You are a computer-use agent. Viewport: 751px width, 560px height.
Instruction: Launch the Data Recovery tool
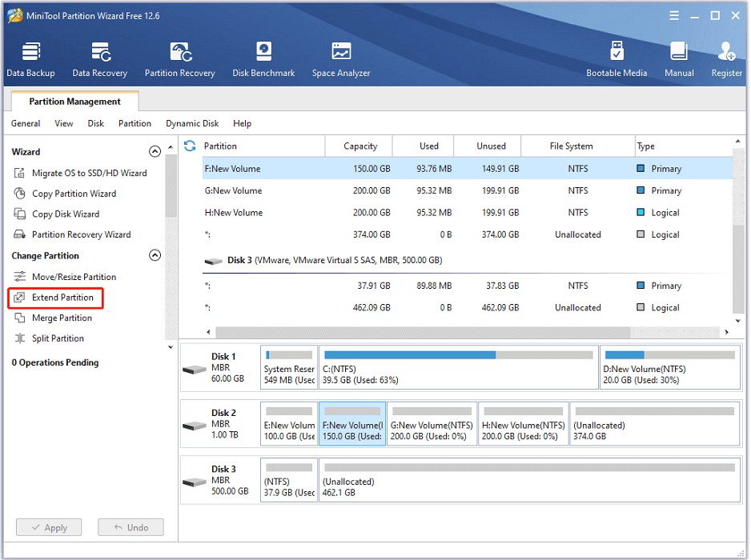[99, 59]
